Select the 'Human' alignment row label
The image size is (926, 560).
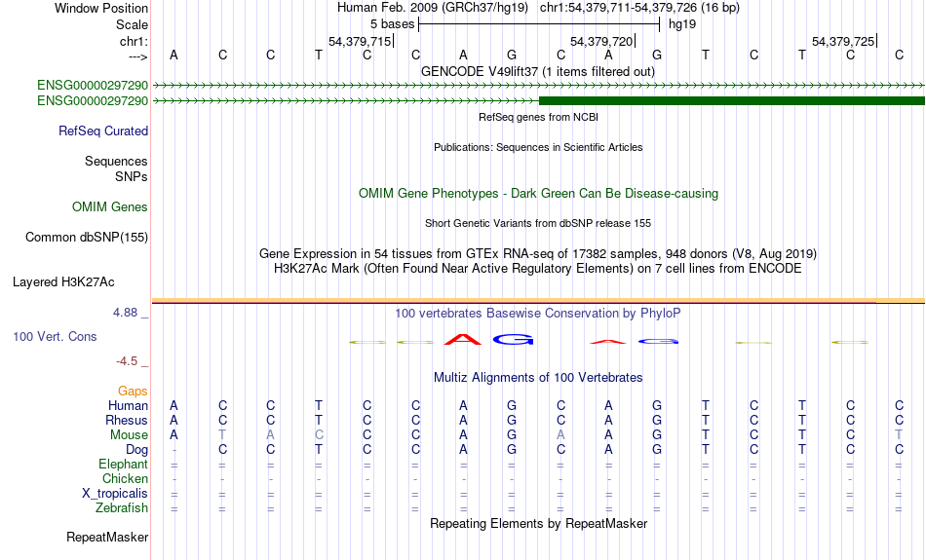point(128,406)
